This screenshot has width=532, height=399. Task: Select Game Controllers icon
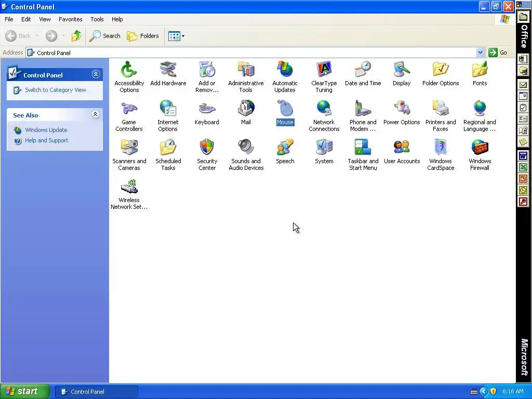point(129,109)
